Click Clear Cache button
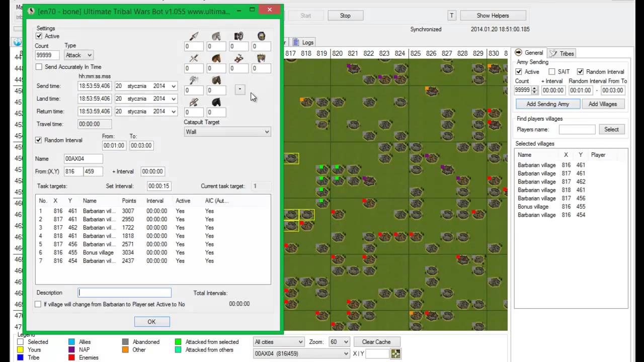 tap(376, 342)
